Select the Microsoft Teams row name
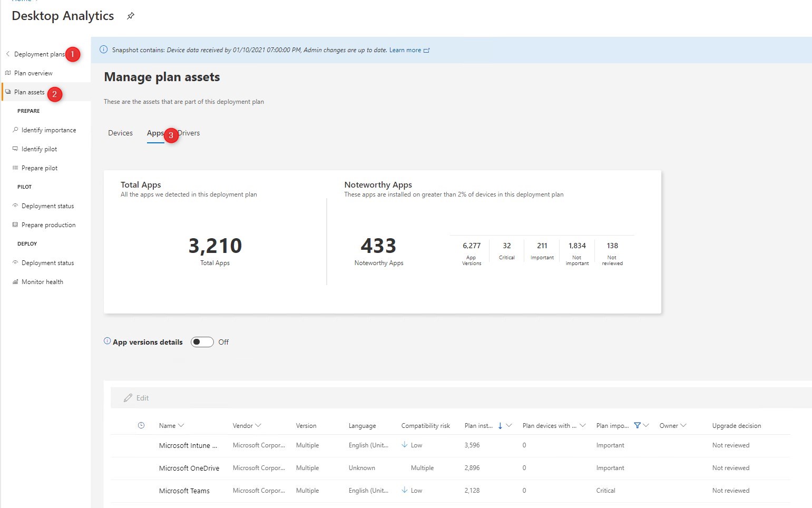This screenshot has height=508, width=812. click(184, 491)
